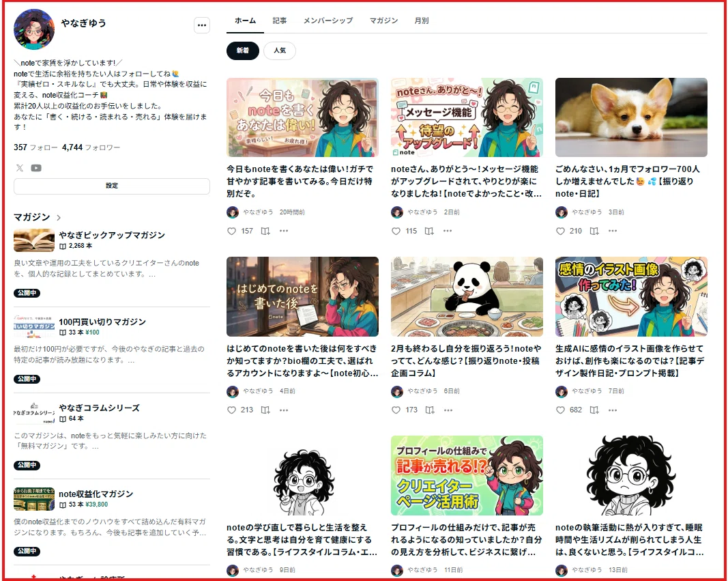Image resolution: width=728 pixels, height=581 pixels.
Task: Click author avatar under ごめんなさい、1ヵ月でフォロワー700人 article
Action: click(562, 212)
